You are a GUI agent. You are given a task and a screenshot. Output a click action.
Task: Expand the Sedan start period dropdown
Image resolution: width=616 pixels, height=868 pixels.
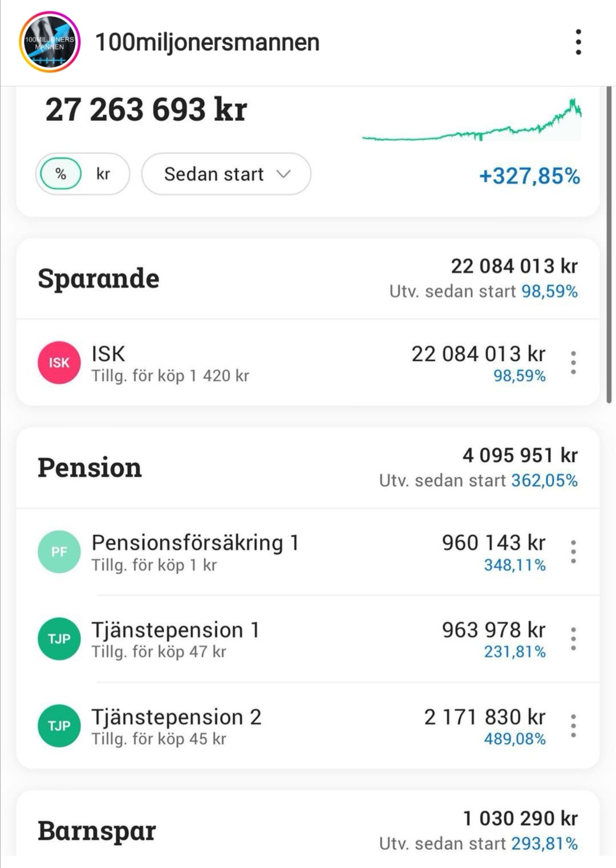(x=226, y=174)
